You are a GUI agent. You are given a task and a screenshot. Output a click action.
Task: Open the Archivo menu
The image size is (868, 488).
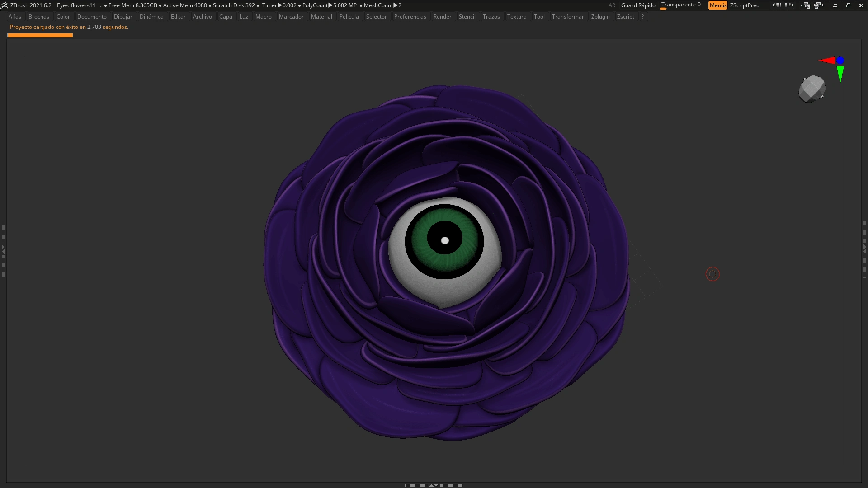coord(203,17)
